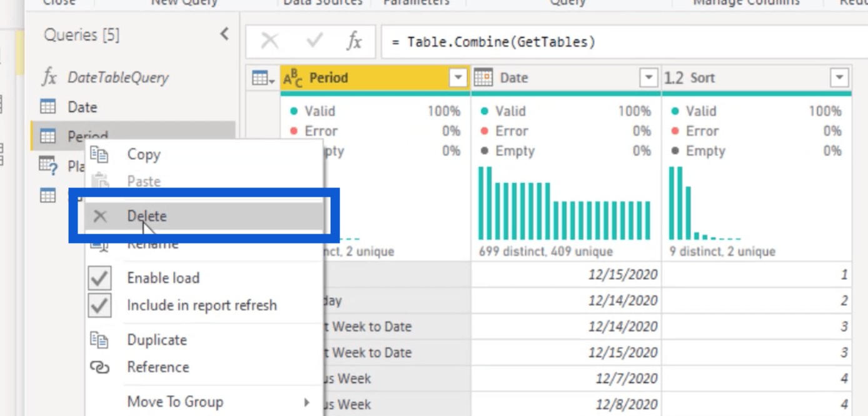Viewport: 868px width, 416px height.
Task: Select the Period column header
Action: [x=375, y=78]
